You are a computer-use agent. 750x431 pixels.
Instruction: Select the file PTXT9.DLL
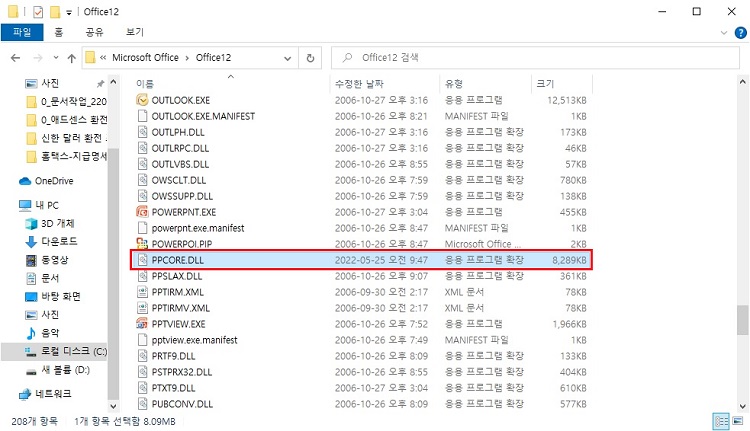173,388
